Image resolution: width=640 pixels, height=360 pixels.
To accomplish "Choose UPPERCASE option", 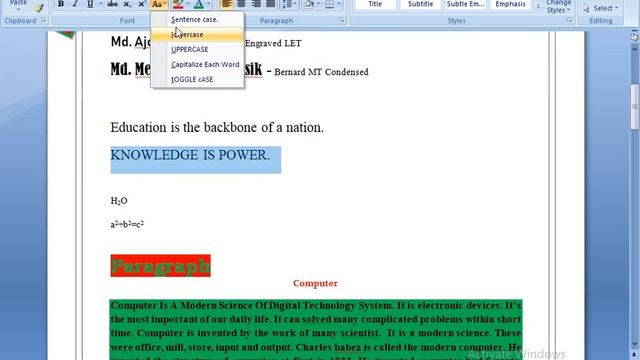I will point(197,49).
